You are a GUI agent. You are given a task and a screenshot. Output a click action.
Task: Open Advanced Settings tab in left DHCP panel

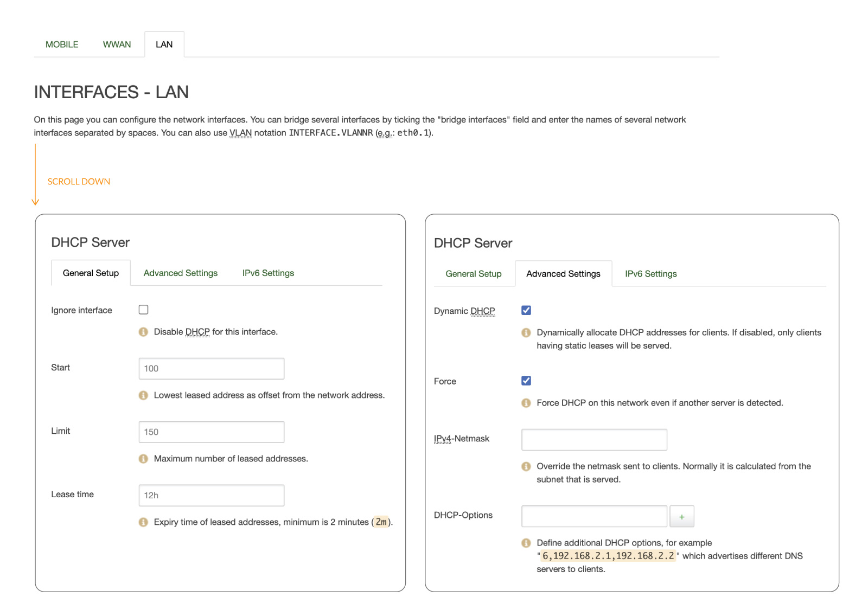[x=180, y=273]
